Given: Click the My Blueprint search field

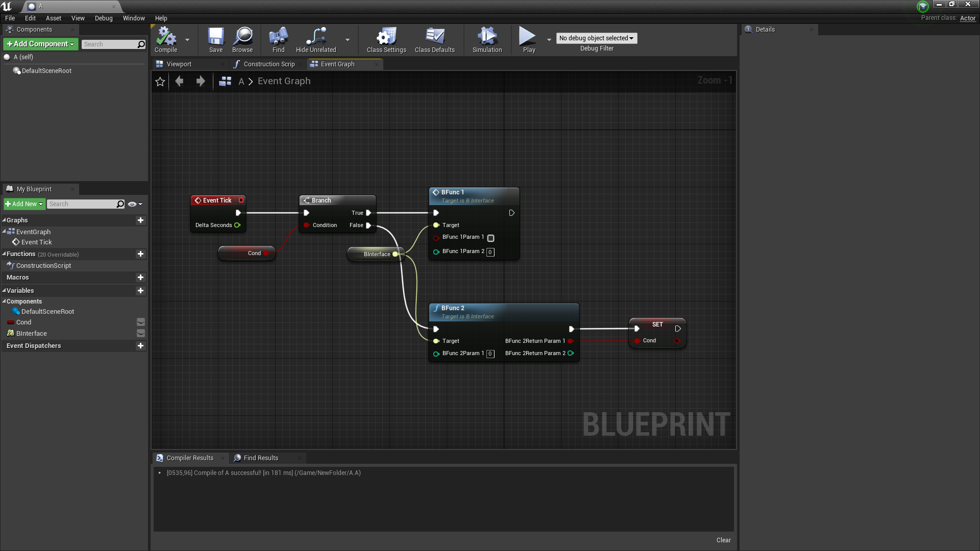Looking at the screenshot, I should click(x=82, y=204).
